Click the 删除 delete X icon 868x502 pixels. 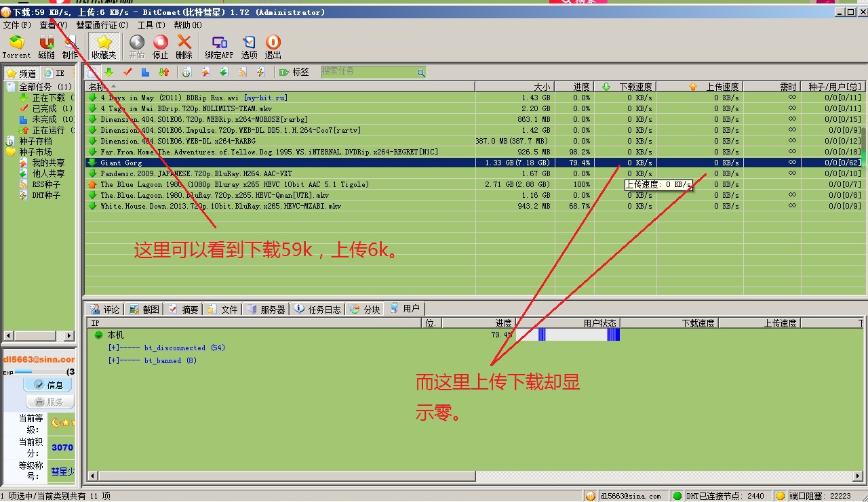[184, 47]
